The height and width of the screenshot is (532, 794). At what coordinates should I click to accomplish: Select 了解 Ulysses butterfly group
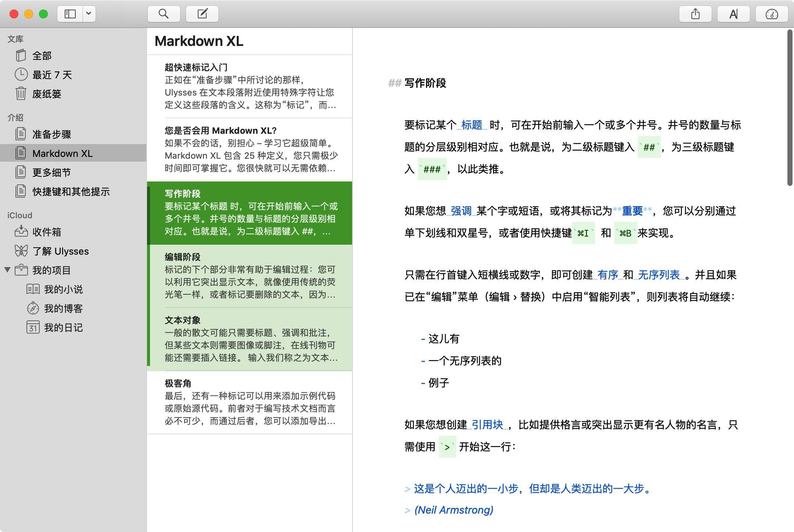tap(60, 251)
